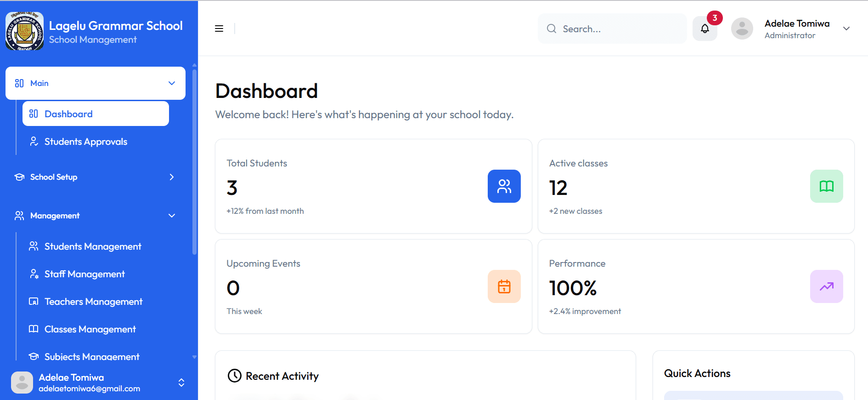
Task: Open Students Management page
Action: (96, 246)
